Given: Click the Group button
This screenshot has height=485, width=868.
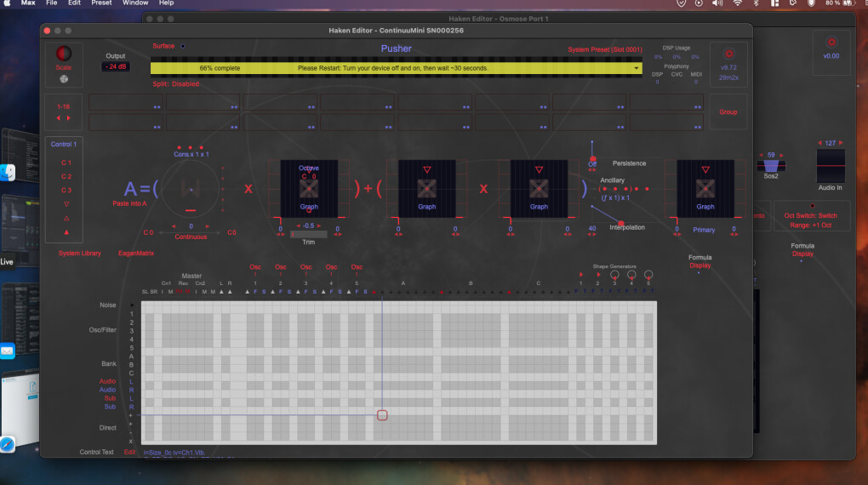Looking at the screenshot, I should click(x=728, y=111).
